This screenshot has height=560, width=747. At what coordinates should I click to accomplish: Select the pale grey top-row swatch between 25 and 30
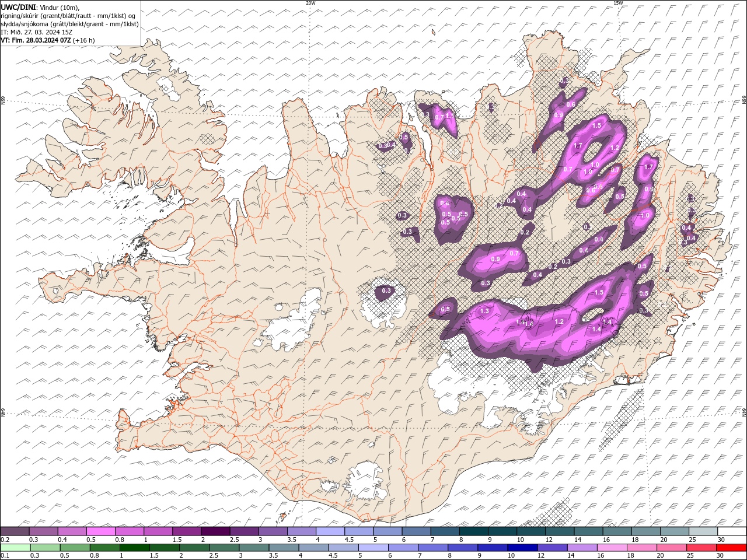pos(703,531)
